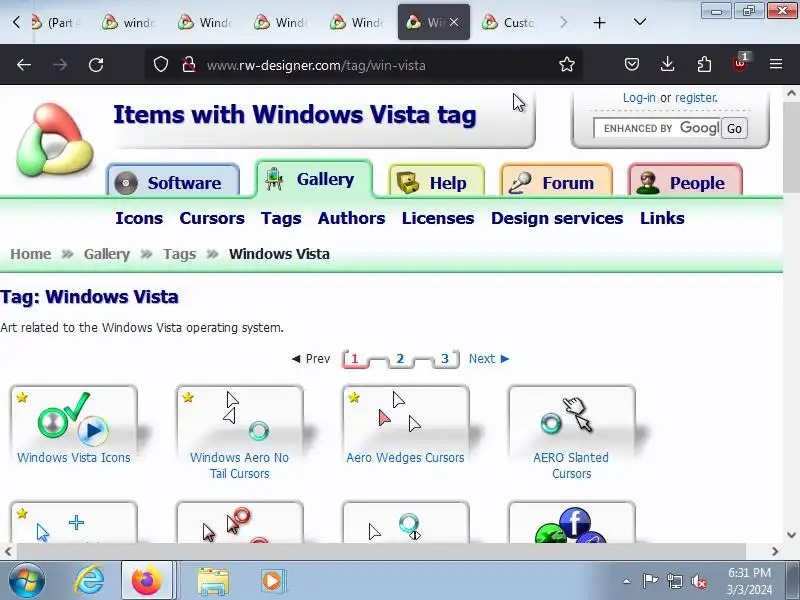Launch Internet Explorer from the taskbar
The width and height of the screenshot is (800, 600).
point(89,581)
